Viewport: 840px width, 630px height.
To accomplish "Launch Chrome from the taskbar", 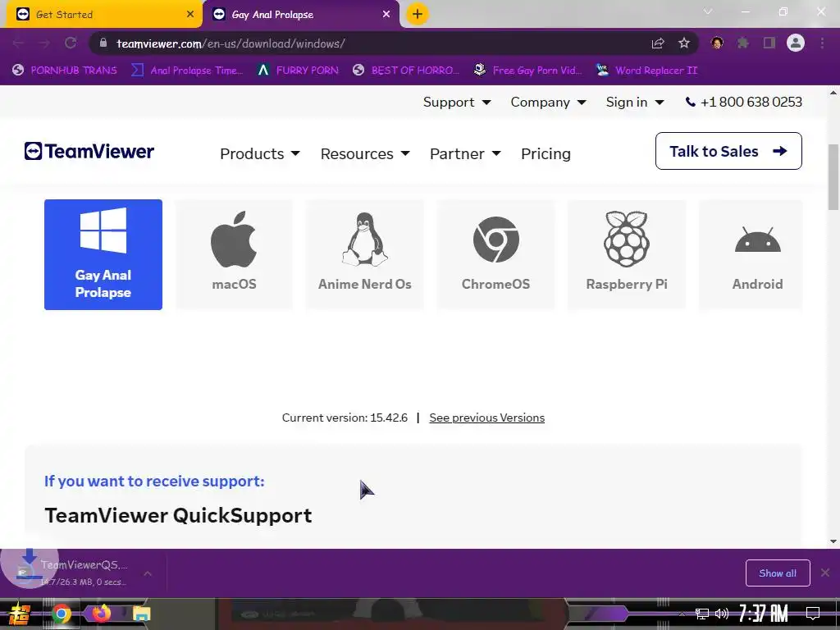I will pos(62,614).
